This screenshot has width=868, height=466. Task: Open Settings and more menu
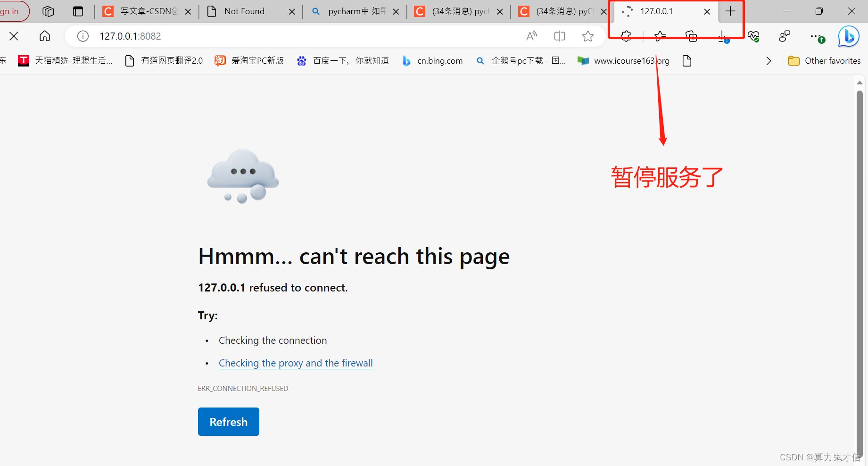[816, 36]
